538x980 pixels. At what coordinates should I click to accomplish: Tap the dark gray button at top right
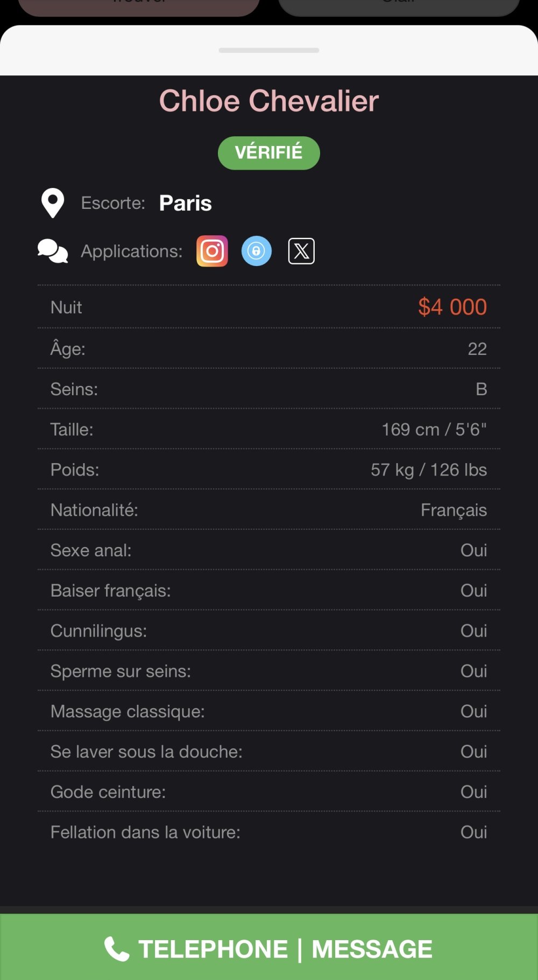tap(399, 8)
